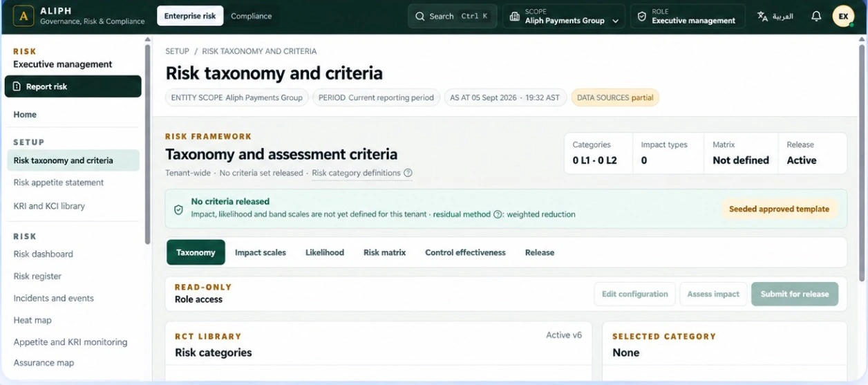Click the Matrix Not defined stat
Image resolution: width=868 pixels, height=385 pixels.
point(741,153)
